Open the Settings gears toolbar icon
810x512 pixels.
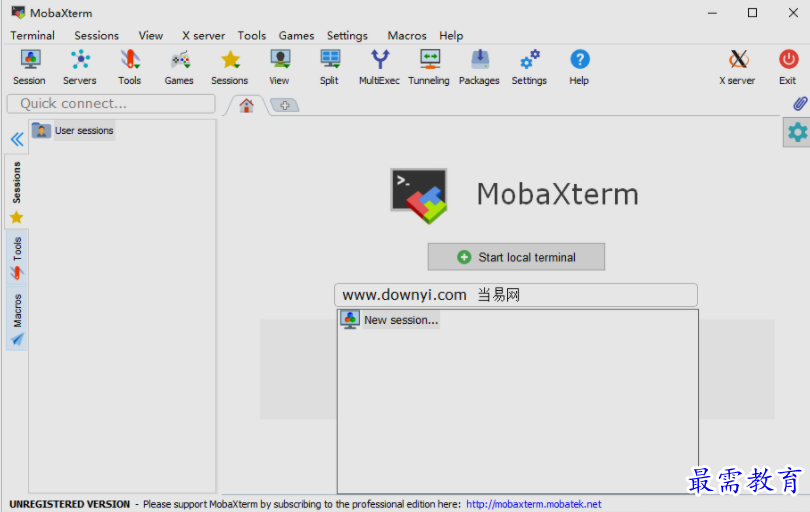(529, 67)
